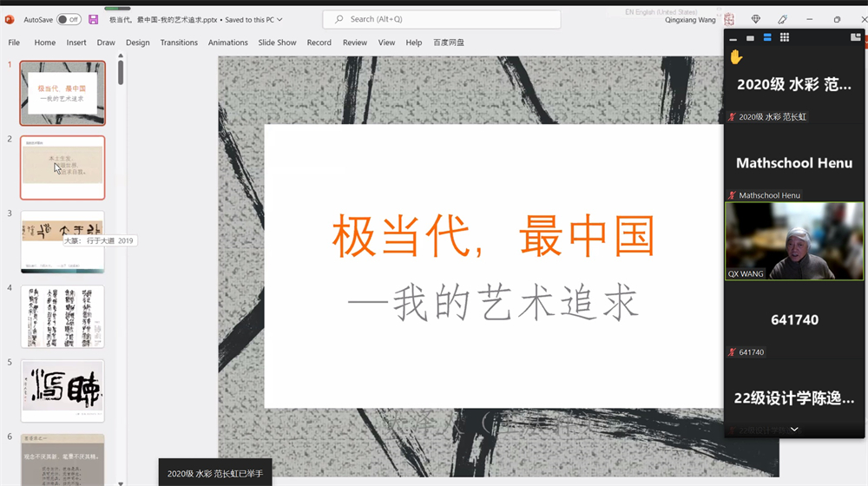
Task: Switch to grid gallery view
Action: pyautogui.click(x=785, y=38)
